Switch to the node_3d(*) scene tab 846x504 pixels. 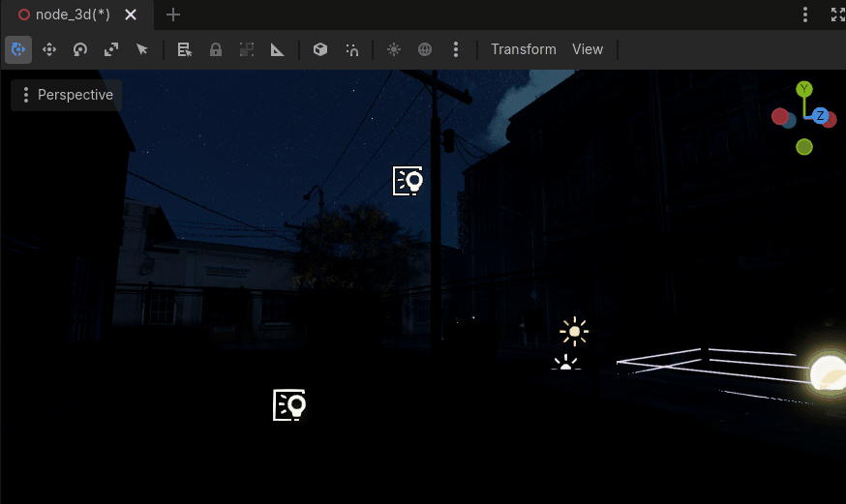[73, 15]
